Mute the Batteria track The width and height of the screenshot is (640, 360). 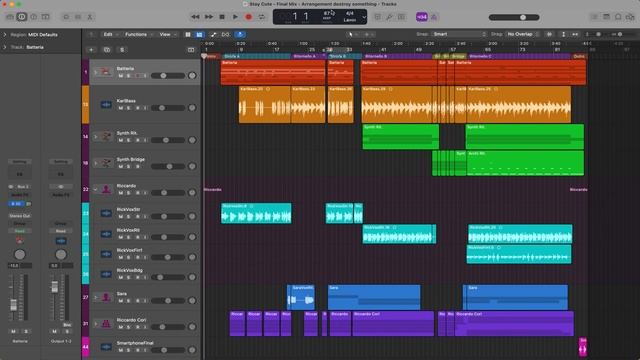point(121,76)
